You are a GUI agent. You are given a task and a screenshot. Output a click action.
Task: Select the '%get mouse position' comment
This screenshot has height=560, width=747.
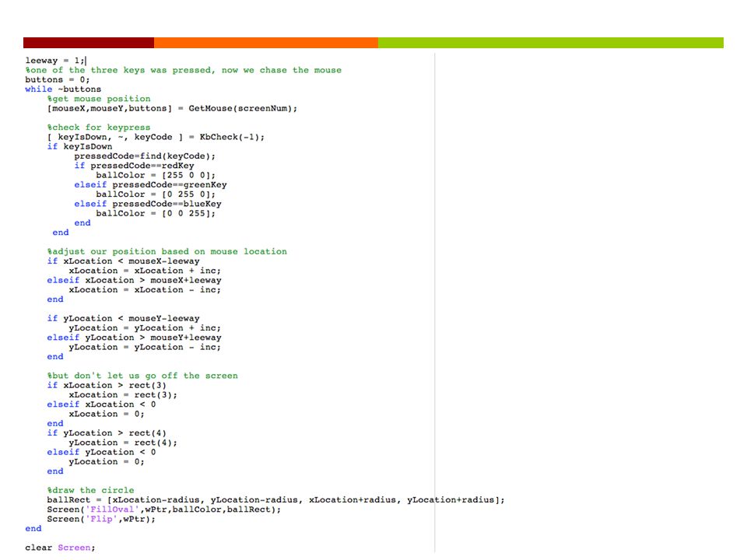click(99, 99)
